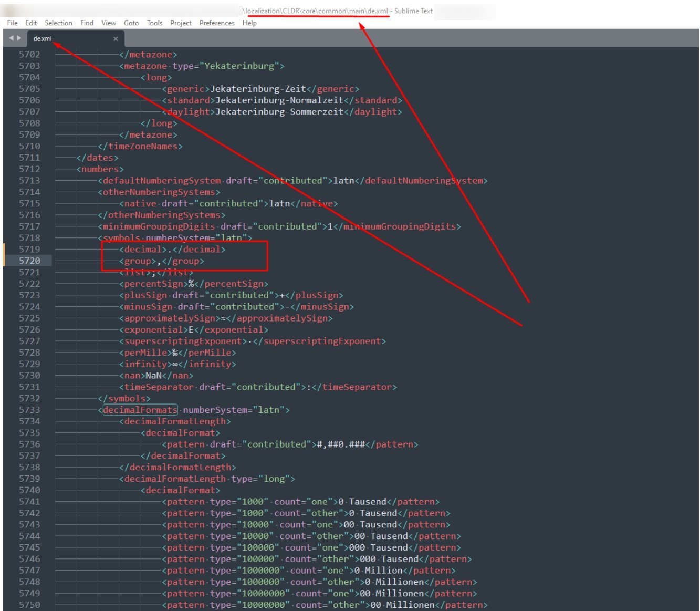Image resolution: width=700 pixels, height=611 pixels.
Task: Click the tab forward arrow icon
Action: pos(19,38)
